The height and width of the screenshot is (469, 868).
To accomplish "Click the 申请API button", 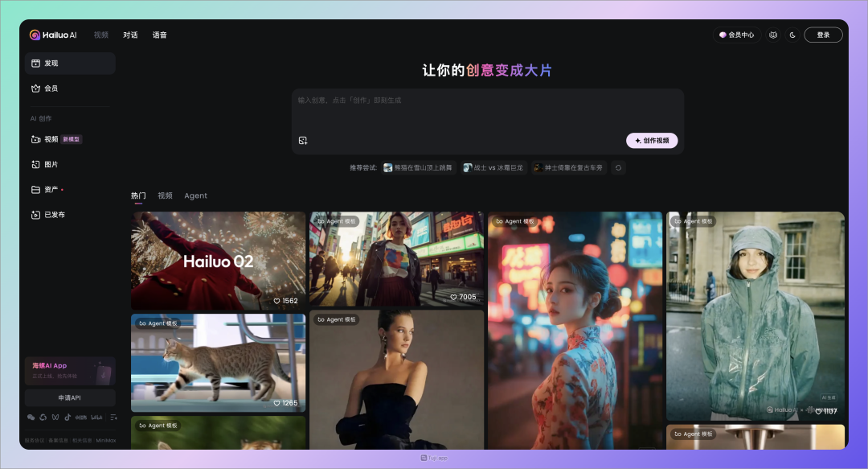I will click(70, 397).
